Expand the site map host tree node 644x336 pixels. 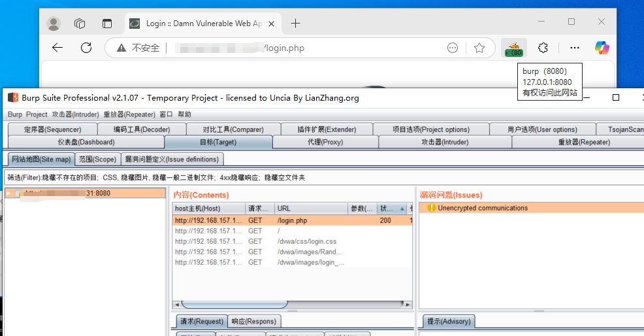click(x=8, y=193)
